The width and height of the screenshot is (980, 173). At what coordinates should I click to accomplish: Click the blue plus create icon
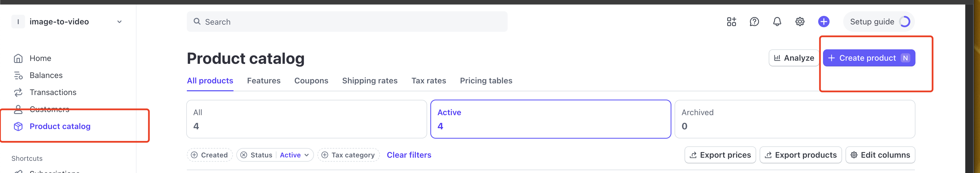tap(824, 22)
